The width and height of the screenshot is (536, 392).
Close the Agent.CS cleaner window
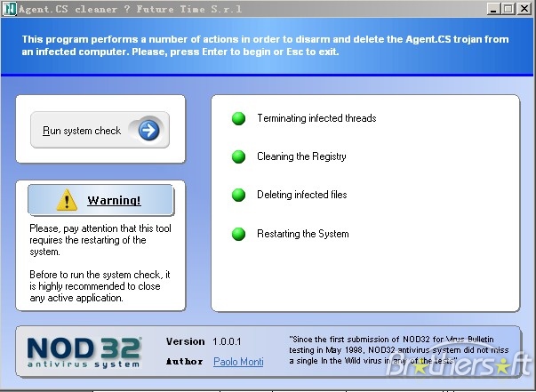click(524, 9)
